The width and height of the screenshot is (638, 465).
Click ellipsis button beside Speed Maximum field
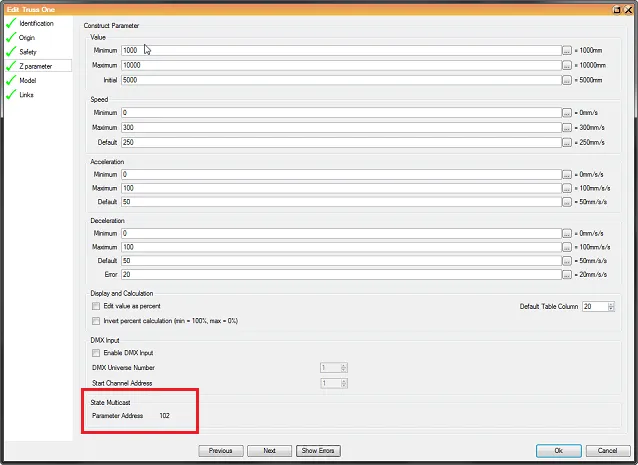(x=567, y=127)
